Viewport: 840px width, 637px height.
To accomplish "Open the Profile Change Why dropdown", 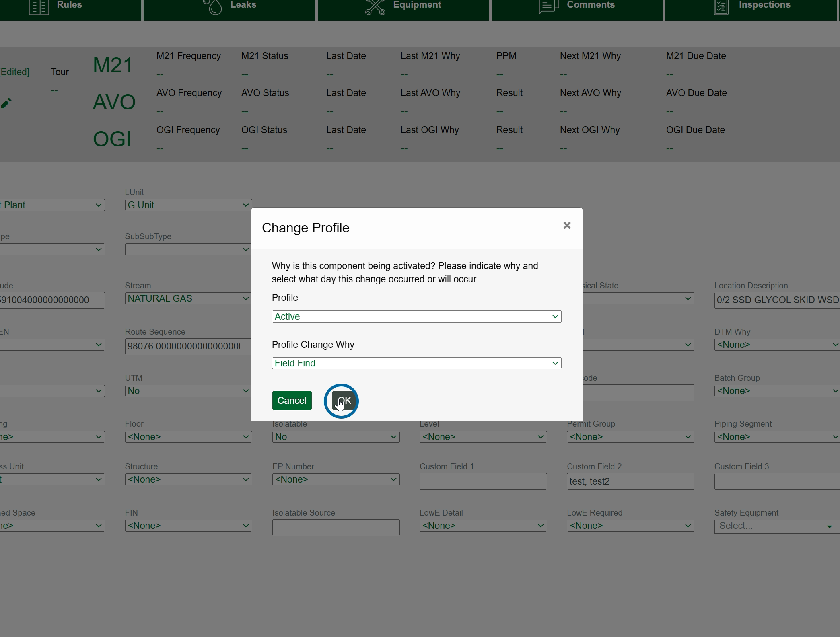I will (x=416, y=363).
